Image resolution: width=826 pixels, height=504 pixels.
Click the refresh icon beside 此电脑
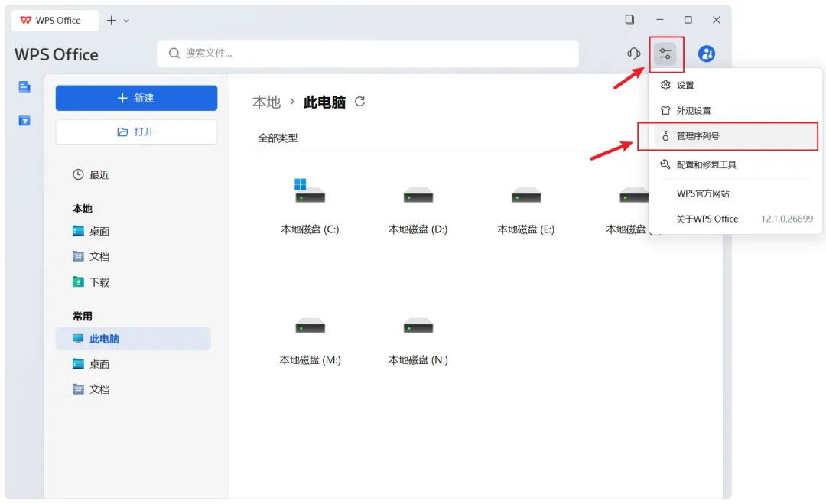(359, 101)
